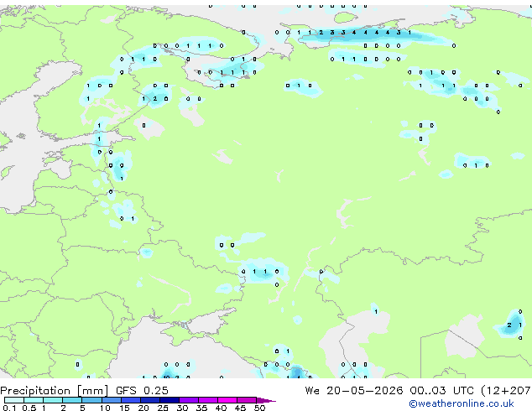Click the over-50 arrow tip of legend
Image resolution: width=532 pixels, height=411 pixels.
point(266,401)
